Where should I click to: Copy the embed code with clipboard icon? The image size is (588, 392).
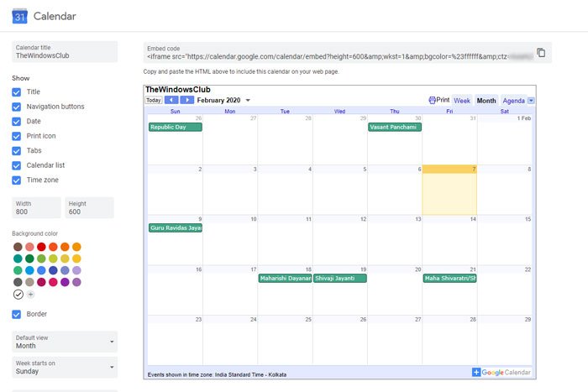pos(541,53)
